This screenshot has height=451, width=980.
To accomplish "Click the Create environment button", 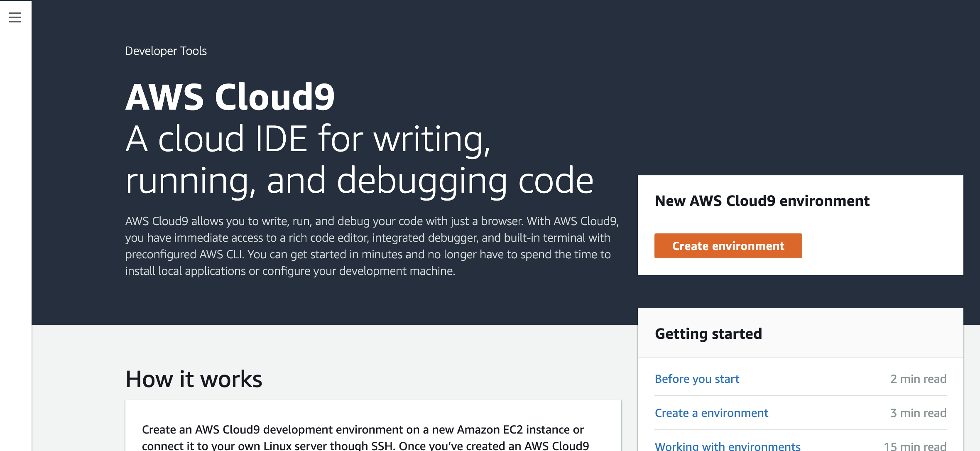I will (728, 246).
